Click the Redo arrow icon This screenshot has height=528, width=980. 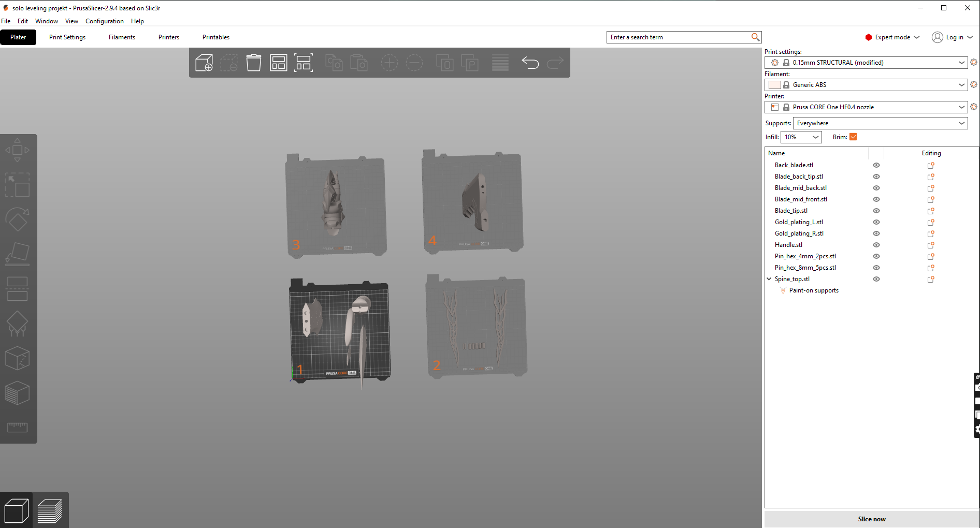tap(555, 63)
